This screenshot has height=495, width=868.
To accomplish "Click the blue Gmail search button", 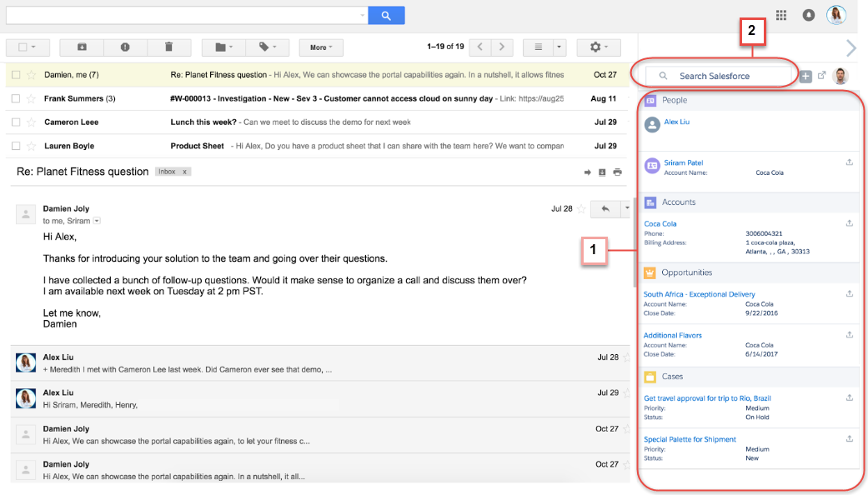I will coord(386,16).
